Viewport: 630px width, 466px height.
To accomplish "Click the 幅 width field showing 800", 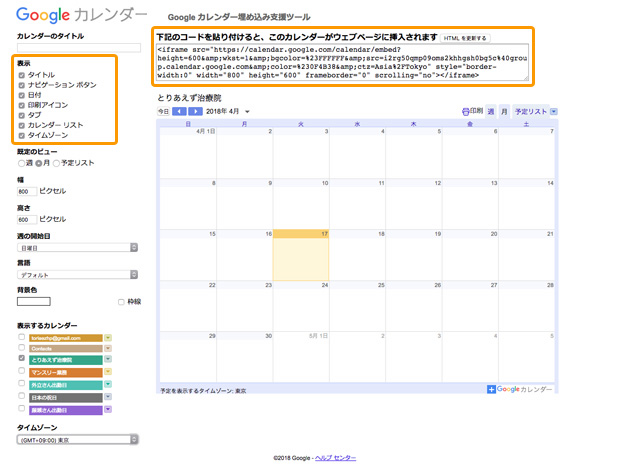I will click(27, 192).
